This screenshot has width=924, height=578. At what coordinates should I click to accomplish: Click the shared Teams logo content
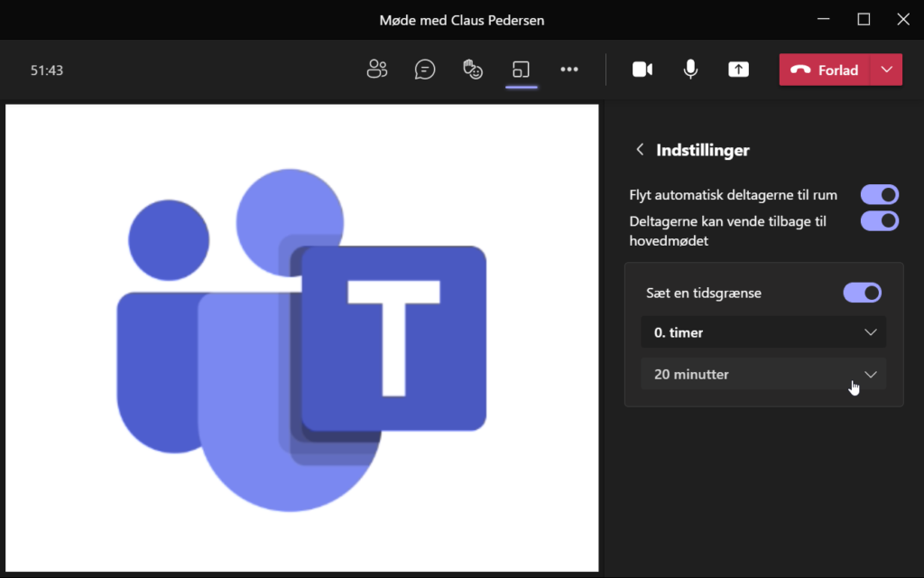[301, 339]
